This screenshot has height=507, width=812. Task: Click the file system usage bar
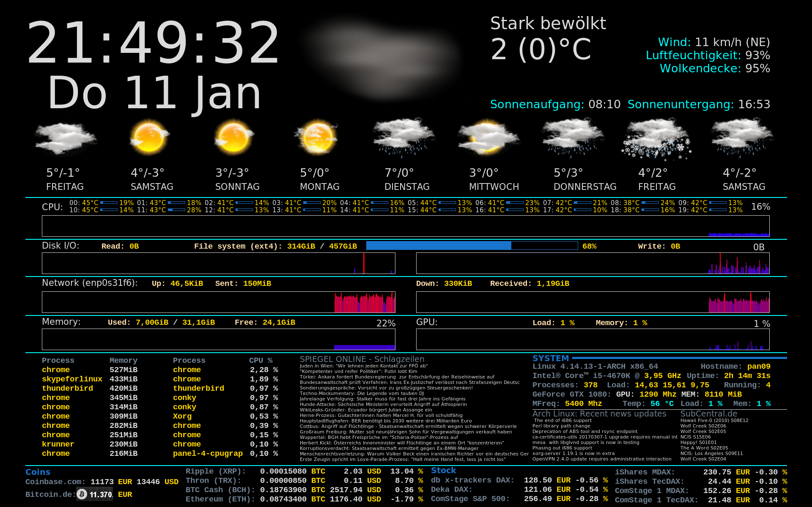point(472,246)
